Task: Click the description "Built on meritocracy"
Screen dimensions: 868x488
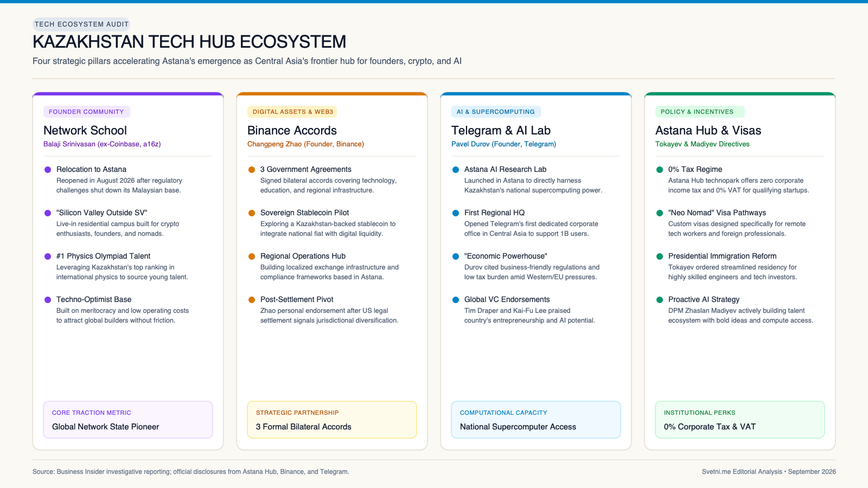Action: [x=123, y=316]
